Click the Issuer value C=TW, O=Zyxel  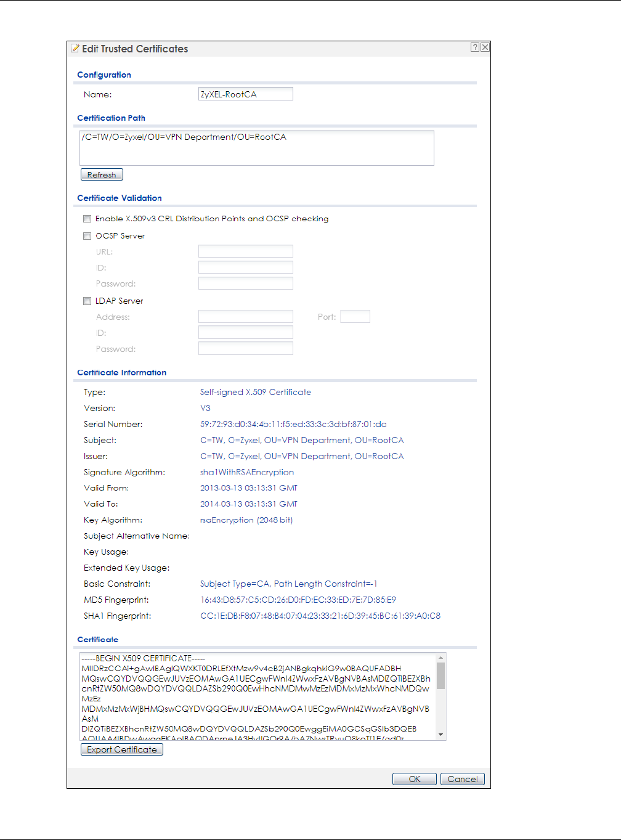(x=302, y=456)
